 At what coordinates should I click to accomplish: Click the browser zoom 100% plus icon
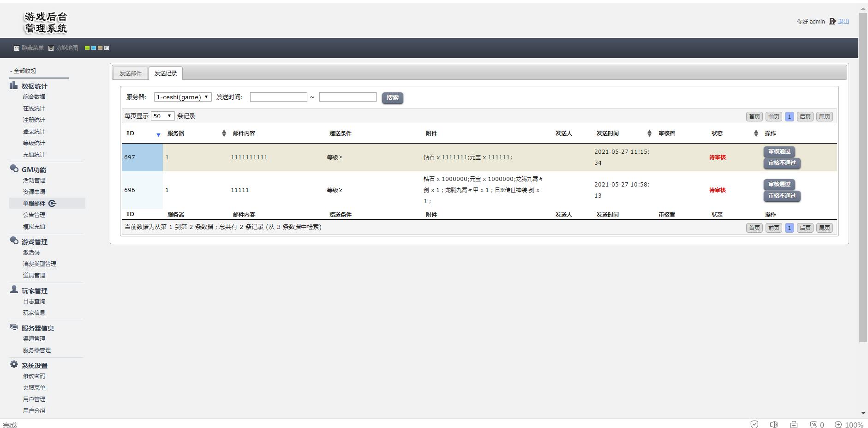tap(838, 425)
